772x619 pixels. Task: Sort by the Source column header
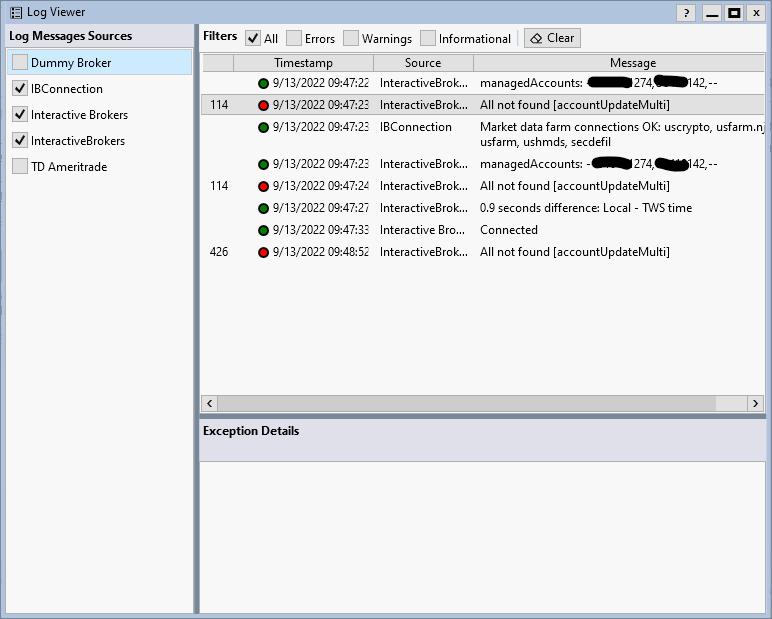point(423,63)
